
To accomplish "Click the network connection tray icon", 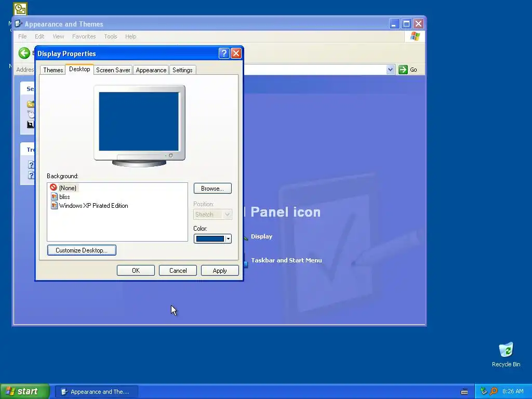I will [484, 391].
